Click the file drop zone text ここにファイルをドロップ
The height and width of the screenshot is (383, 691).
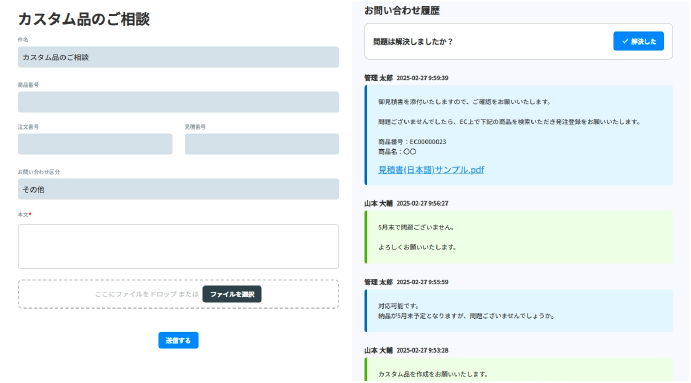click(136, 294)
